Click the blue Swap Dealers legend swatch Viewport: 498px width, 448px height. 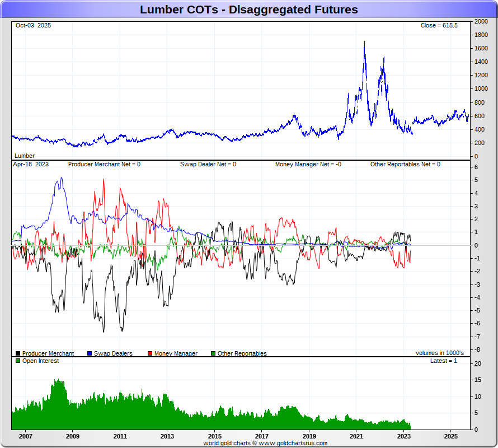click(x=90, y=353)
